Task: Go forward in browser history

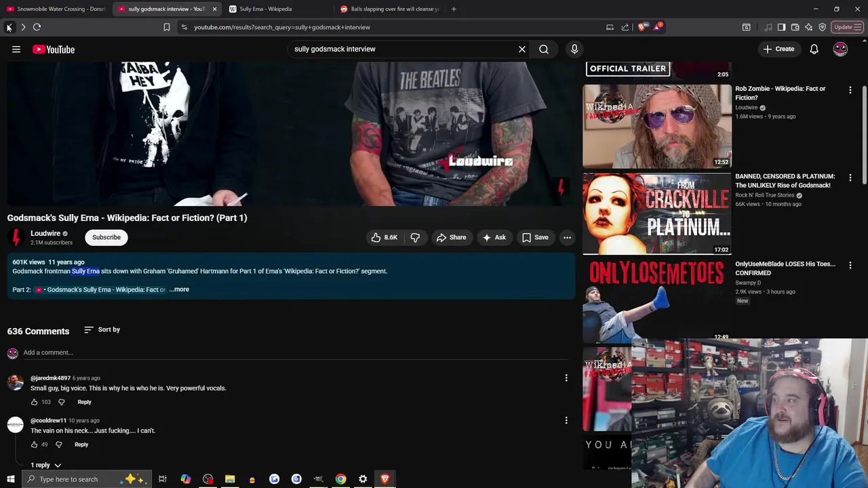Action: point(23,27)
